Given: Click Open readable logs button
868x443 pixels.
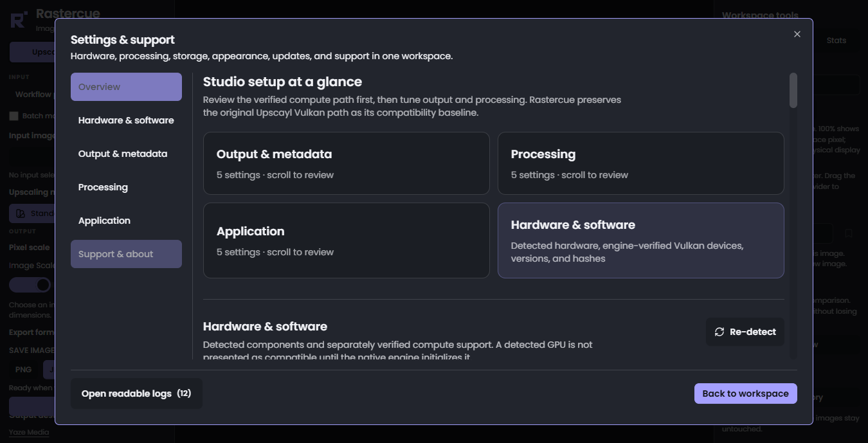Looking at the screenshot, I should click(x=136, y=393).
